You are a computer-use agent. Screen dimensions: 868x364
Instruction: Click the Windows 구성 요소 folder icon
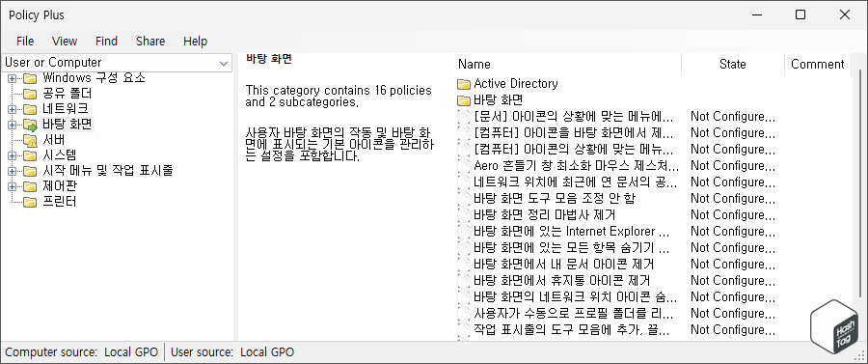(x=29, y=78)
